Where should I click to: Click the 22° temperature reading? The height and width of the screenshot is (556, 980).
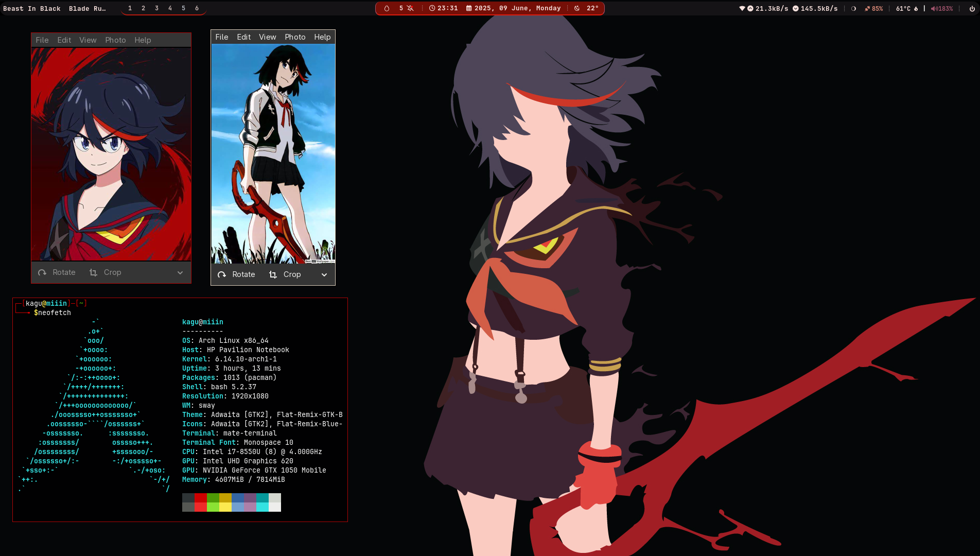tap(592, 8)
